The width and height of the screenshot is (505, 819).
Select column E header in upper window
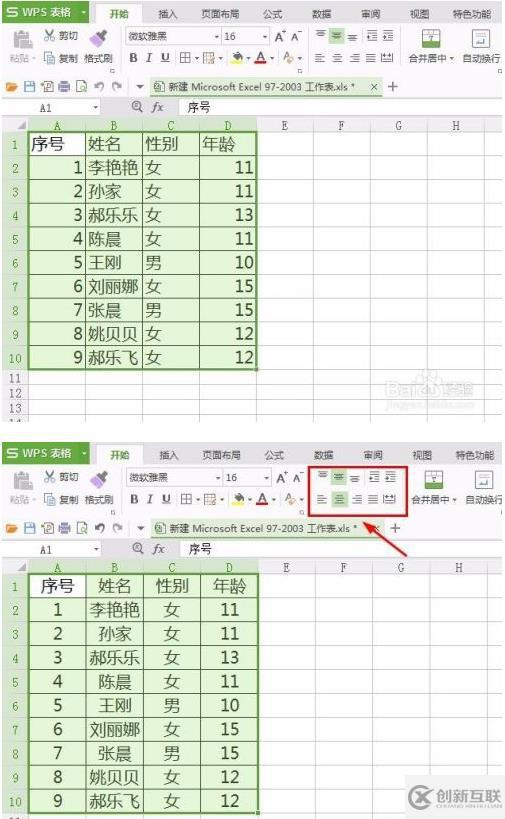click(285, 125)
